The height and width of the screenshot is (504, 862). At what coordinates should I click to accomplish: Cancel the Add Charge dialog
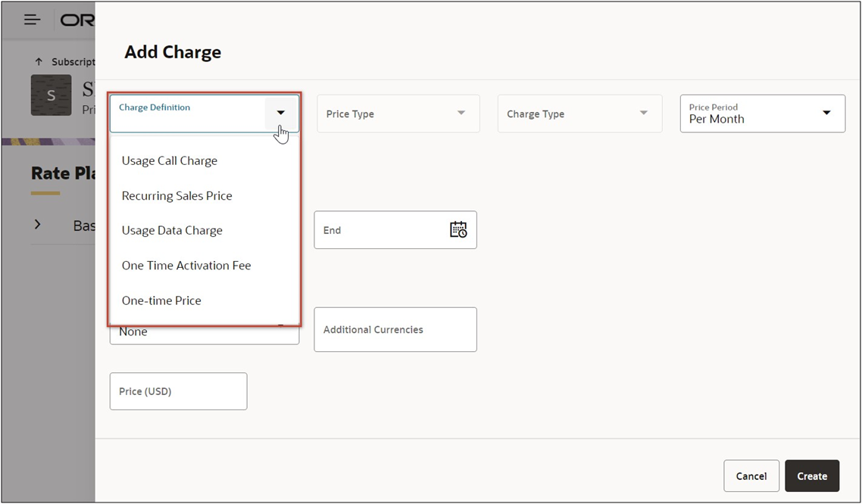coord(751,476)
